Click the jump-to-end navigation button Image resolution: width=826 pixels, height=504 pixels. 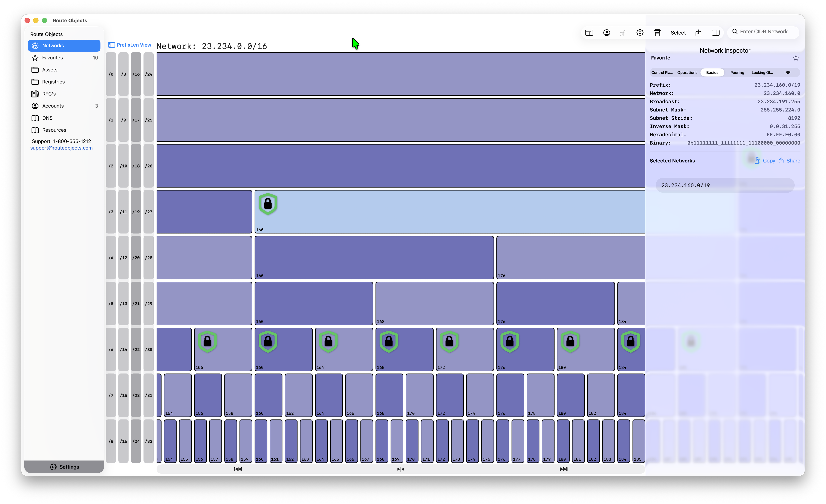563,469
